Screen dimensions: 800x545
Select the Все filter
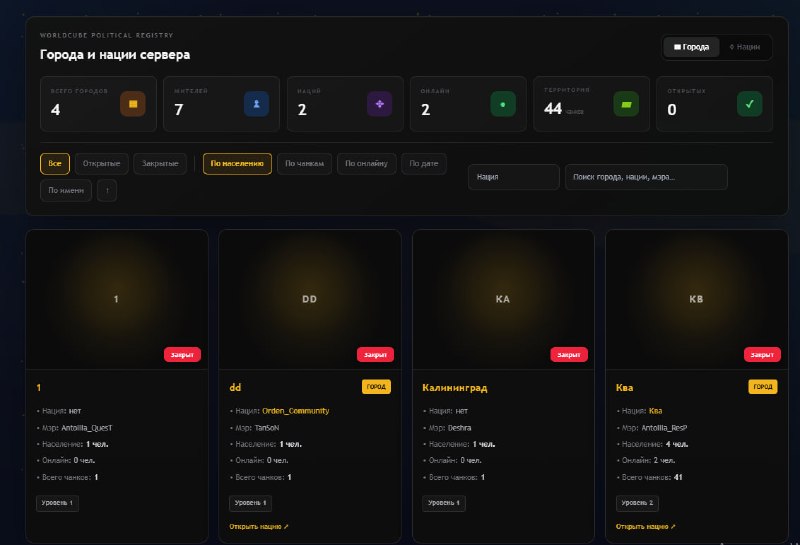[55, 164]
